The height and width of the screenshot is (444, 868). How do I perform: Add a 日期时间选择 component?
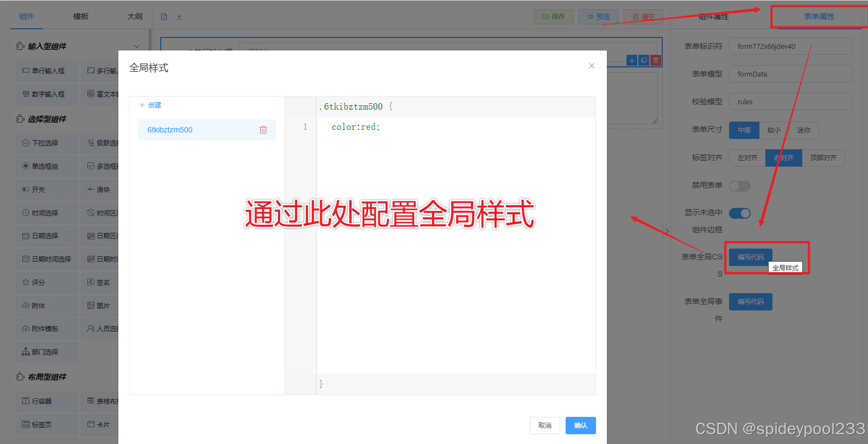click(47, 259)
